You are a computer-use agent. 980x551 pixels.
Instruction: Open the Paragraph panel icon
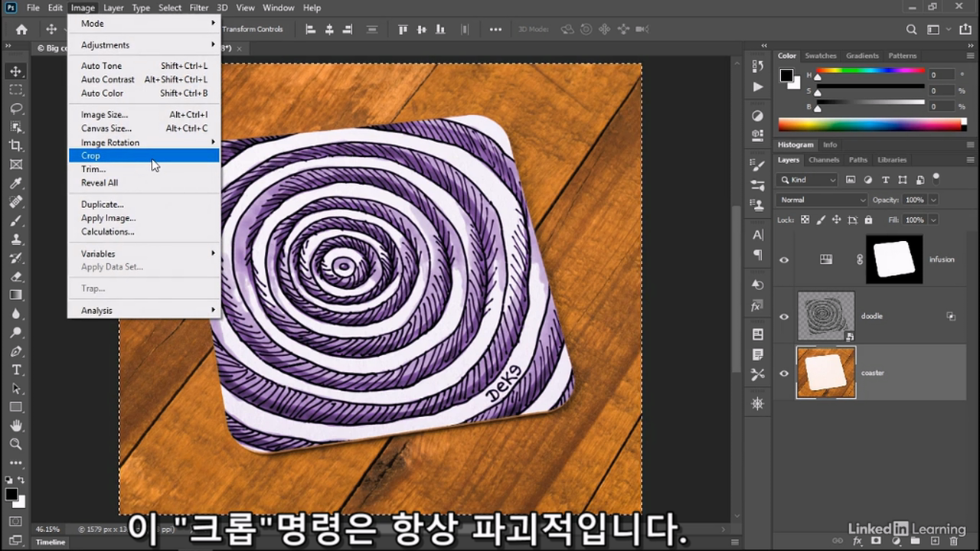(x=758, y=254)
